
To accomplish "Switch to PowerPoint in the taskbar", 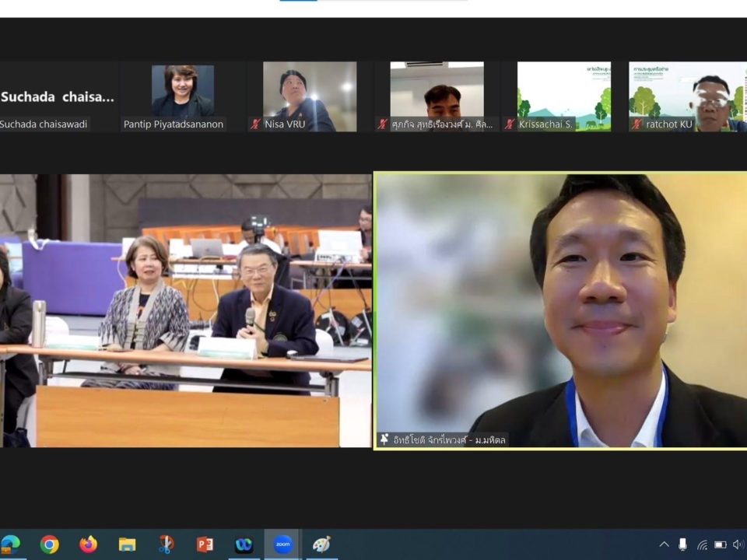I will (x=205, y=544).
